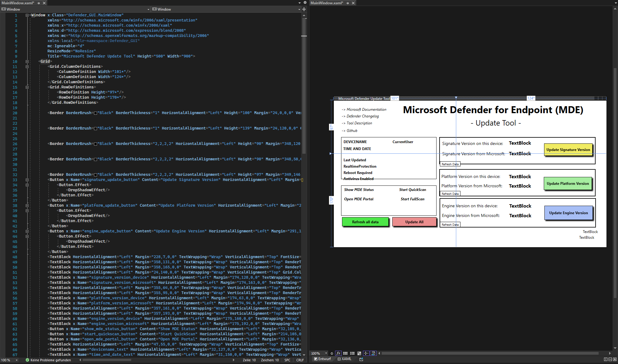Click the CRLF indicator in the status bar
The width and height of the screenshot is (618, 364).
(x=300, y=360)
